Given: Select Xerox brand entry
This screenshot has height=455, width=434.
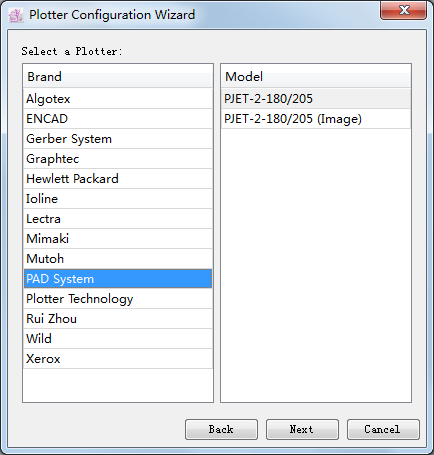Looking at the screenshot, I should pyautogui.click(x=118, y=359).
